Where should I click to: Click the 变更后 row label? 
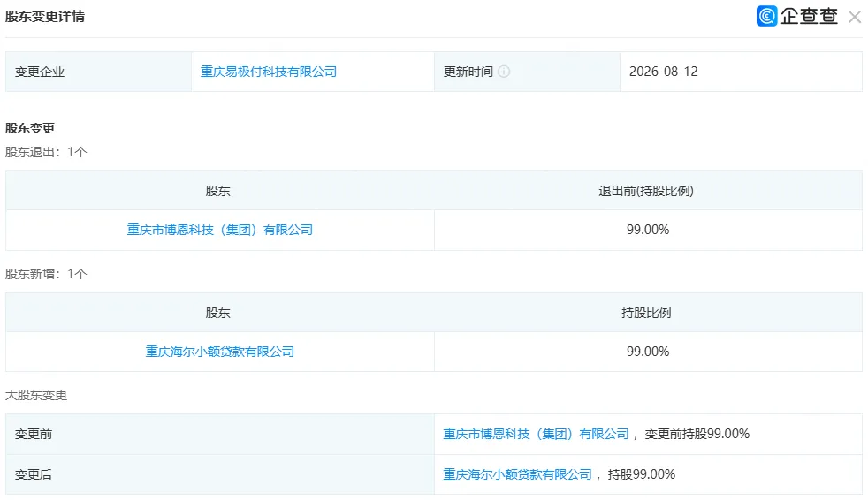click(34, 474)
